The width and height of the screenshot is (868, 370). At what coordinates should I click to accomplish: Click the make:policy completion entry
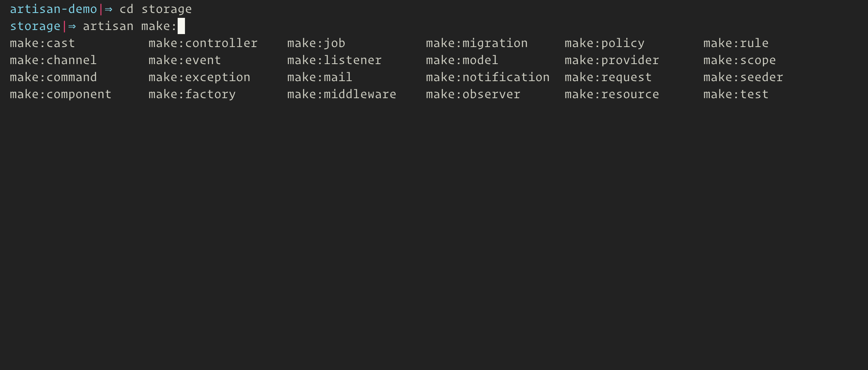[x=605, y=43]
